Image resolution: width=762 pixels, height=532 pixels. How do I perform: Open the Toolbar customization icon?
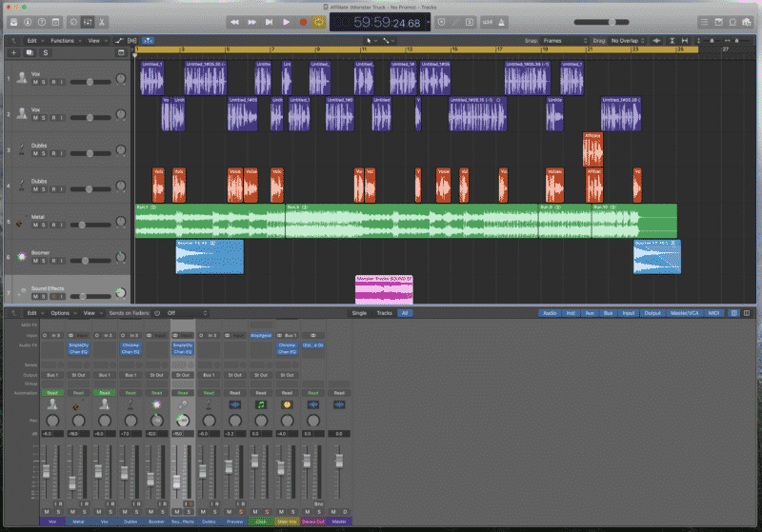(x=56, y=22)
